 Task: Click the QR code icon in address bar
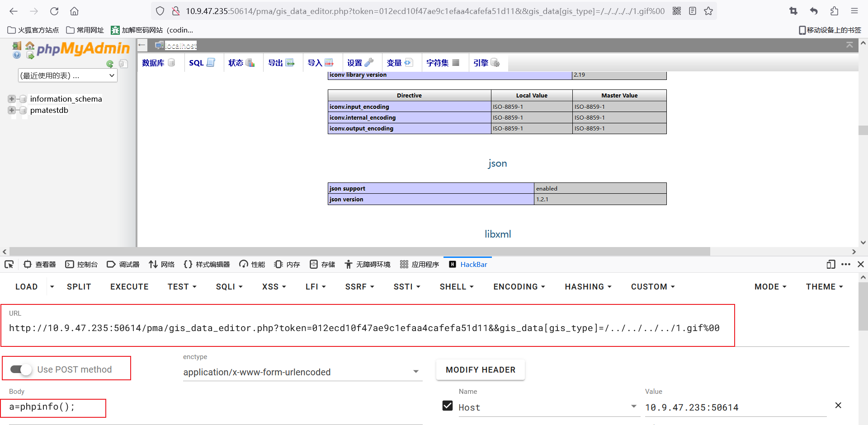point(677,11)
